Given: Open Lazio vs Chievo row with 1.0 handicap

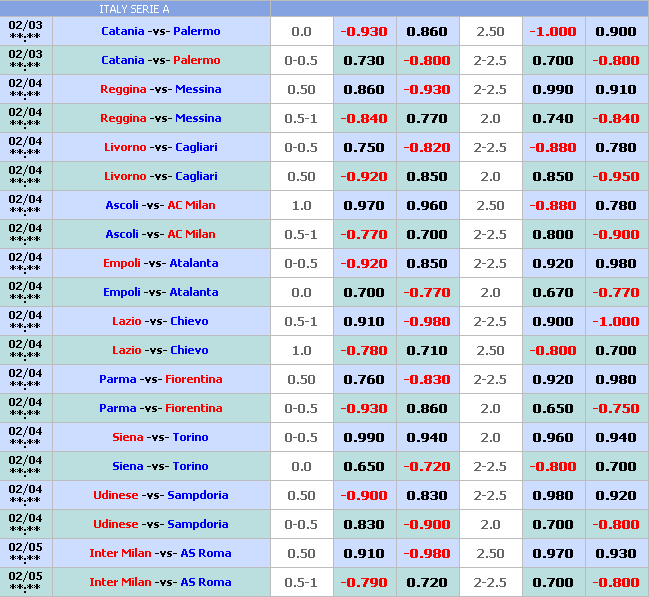Looking at the screenshot, I should (160, 350).
